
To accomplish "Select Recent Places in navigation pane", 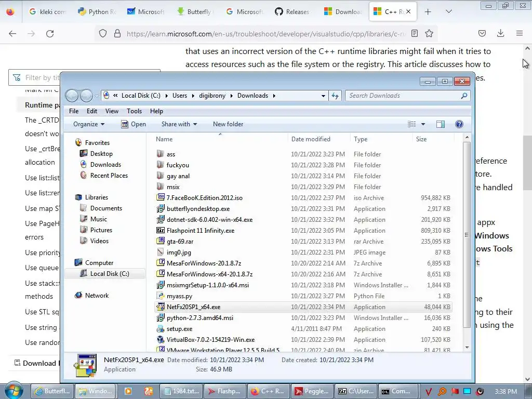I will [x=109, y=176].
